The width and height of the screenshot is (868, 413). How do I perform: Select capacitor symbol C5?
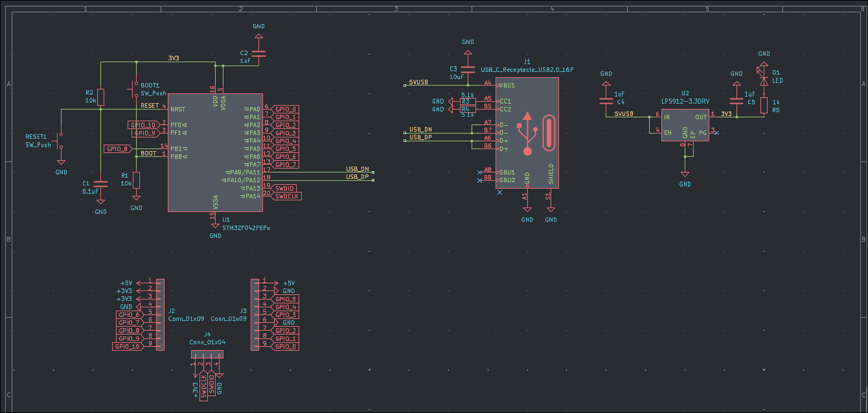tap(736, 101)
